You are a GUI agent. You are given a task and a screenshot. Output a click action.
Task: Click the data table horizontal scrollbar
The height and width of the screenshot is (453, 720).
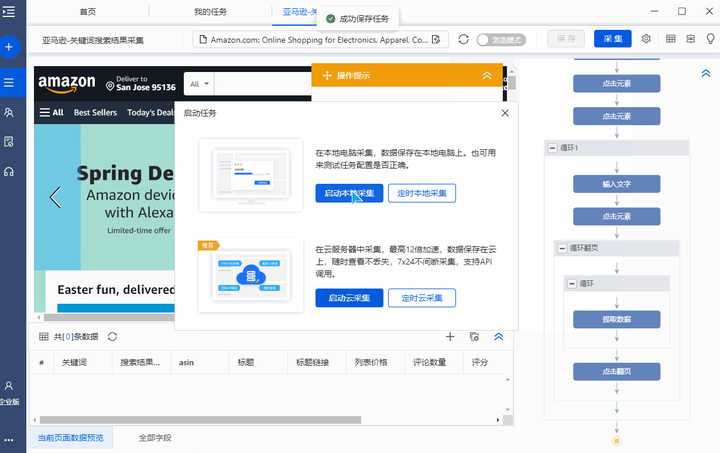coord(200,419)
